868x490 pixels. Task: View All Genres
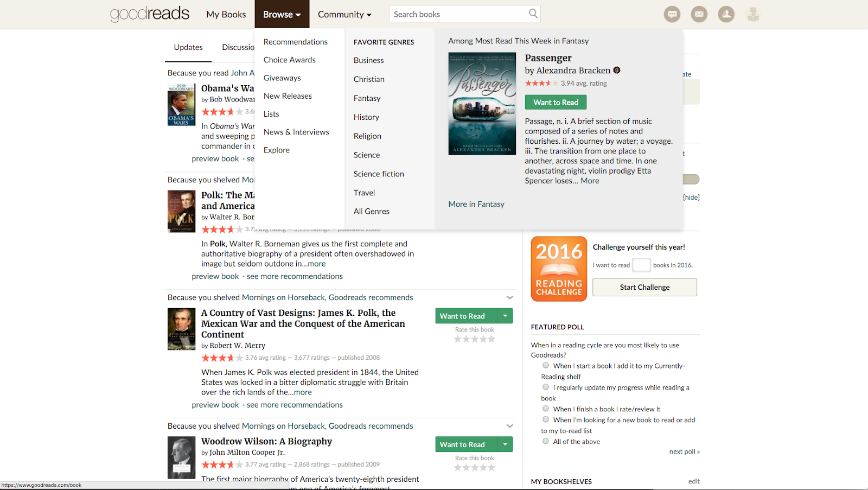point(372,211)
